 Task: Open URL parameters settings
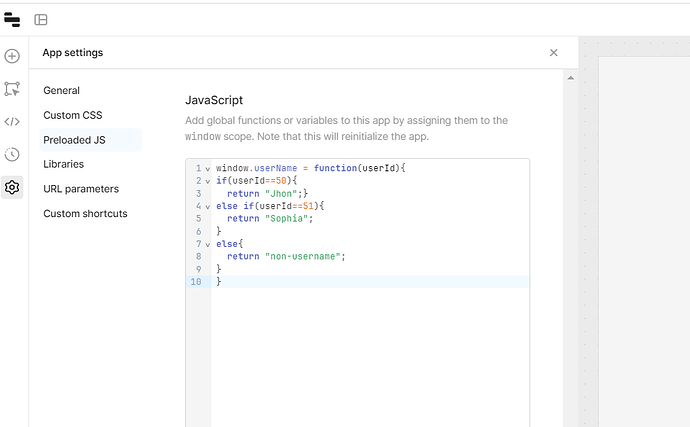click(81, 189)
